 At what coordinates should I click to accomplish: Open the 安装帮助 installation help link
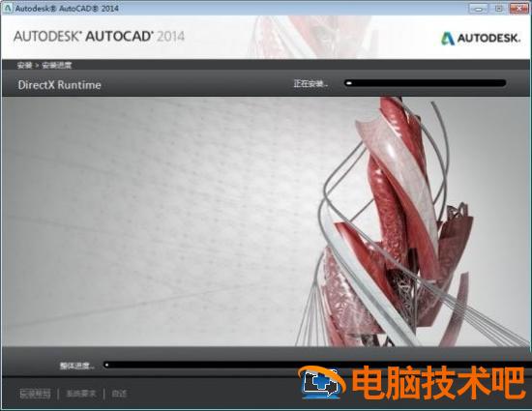point(35,394)
